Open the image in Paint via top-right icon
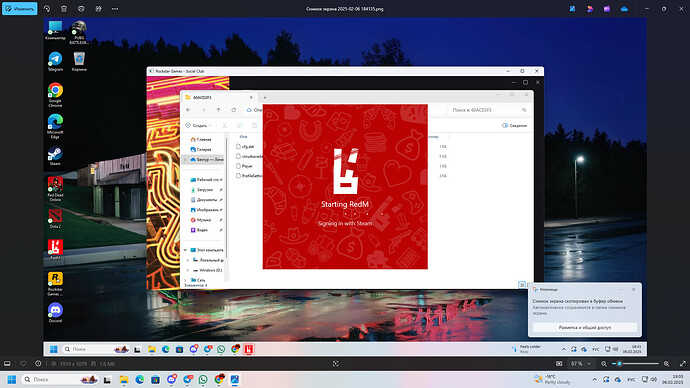The height and width of the screenshot is (388, 690). pyautogui.click(x=572, y=9)
